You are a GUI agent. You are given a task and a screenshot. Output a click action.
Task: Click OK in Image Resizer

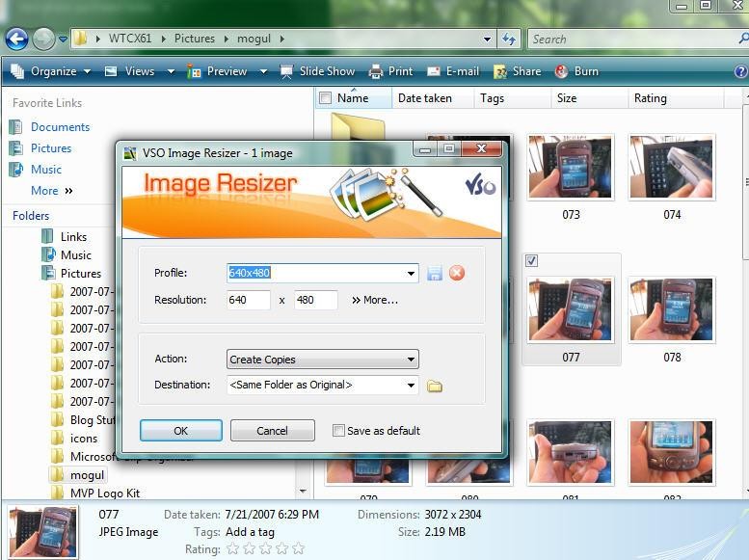coord(180,431)
